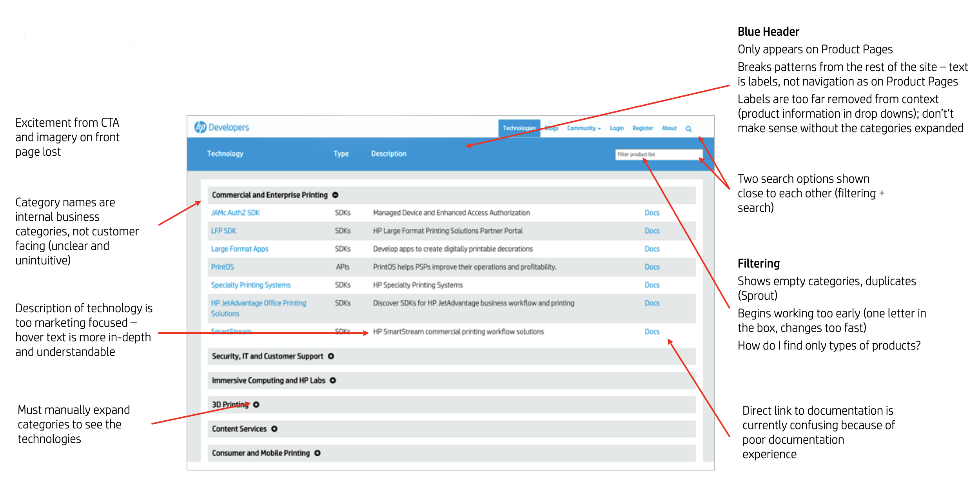
Task: Open the Community dropdown menu
Action: pyautogui.click(x=584, y=128)
